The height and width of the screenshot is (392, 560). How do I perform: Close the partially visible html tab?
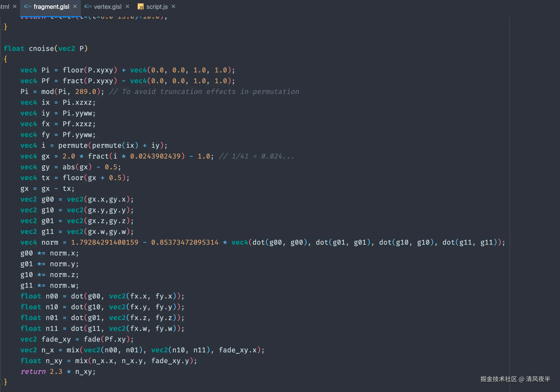15,7
